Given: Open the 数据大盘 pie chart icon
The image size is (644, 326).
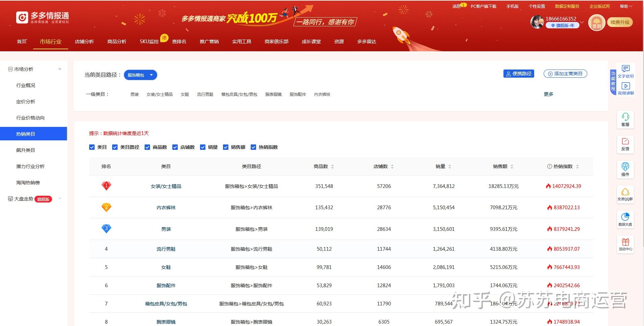Looking at the screenshot, I should [625, 219].
